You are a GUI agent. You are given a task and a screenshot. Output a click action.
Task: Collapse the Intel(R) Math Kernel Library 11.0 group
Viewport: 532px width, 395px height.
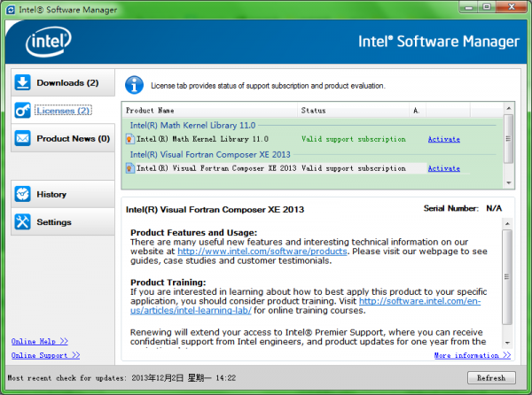tap(192, 126)
